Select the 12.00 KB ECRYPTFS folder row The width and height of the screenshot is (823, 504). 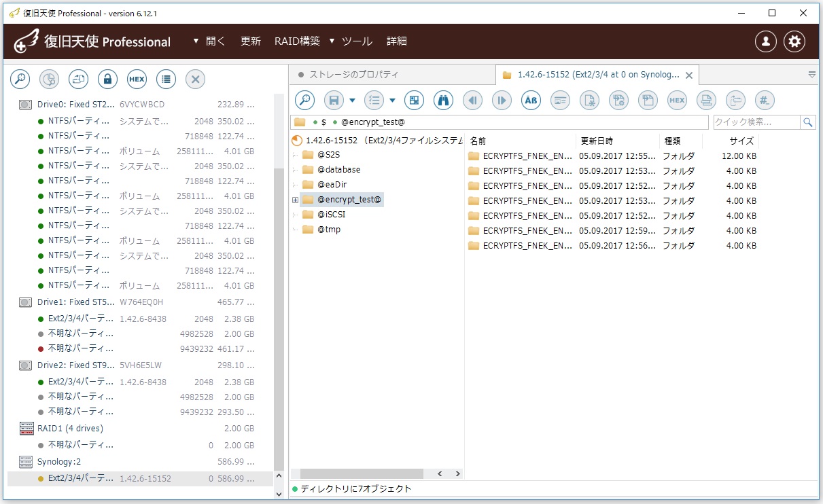coord(612,156)
